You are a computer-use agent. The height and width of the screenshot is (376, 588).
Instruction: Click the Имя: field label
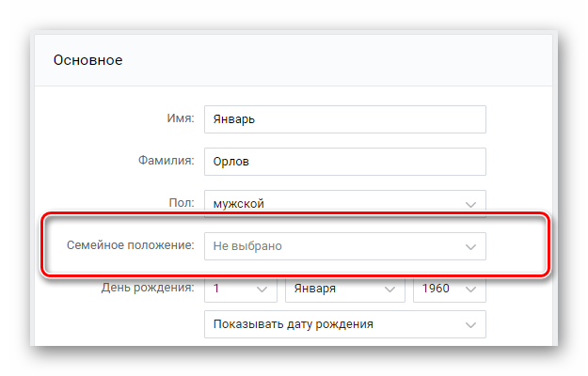(x=181, y=118)
